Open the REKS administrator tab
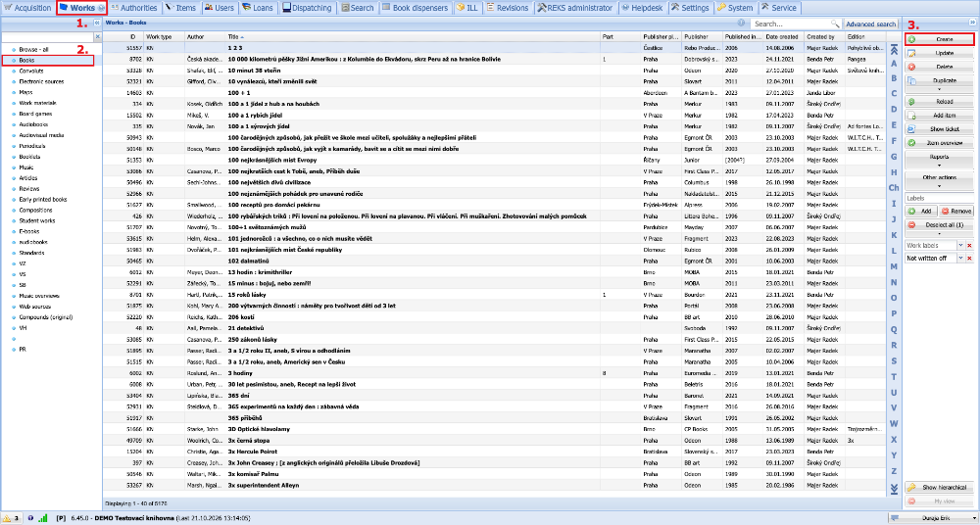The width and height of the screenshot is (980, 525). (575, 8)
